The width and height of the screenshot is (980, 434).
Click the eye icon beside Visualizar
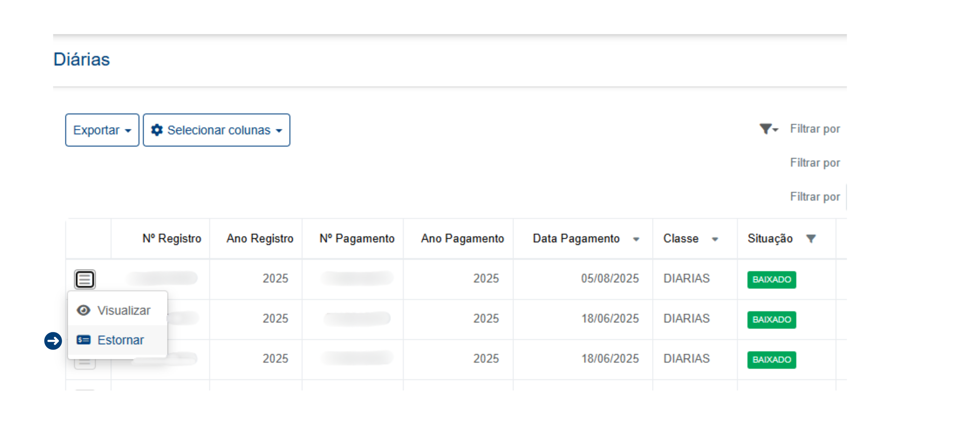click(x=83, y=310)
